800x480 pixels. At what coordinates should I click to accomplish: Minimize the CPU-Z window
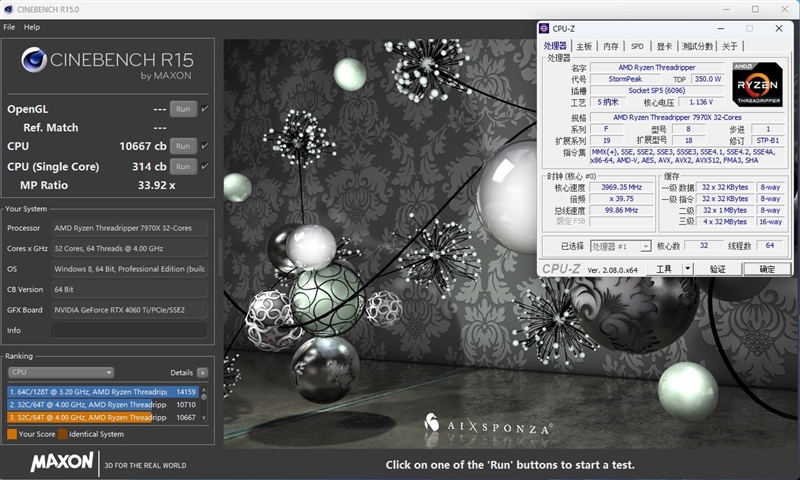coord(720,29)
